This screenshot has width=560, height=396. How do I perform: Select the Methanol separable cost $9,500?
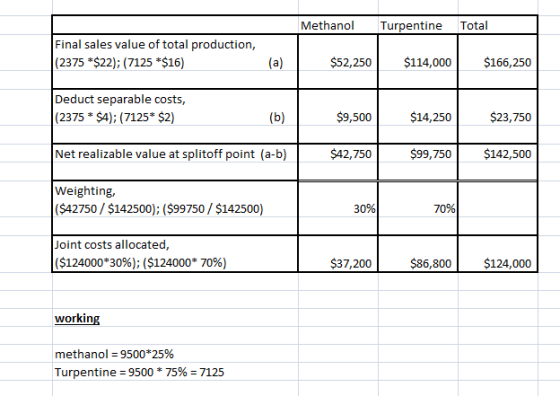(354, 117)
